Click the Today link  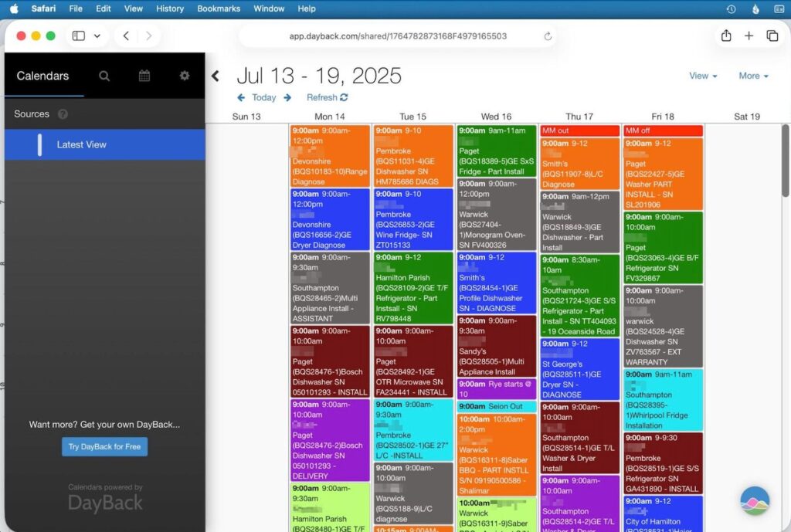click(x=263, y=98)
